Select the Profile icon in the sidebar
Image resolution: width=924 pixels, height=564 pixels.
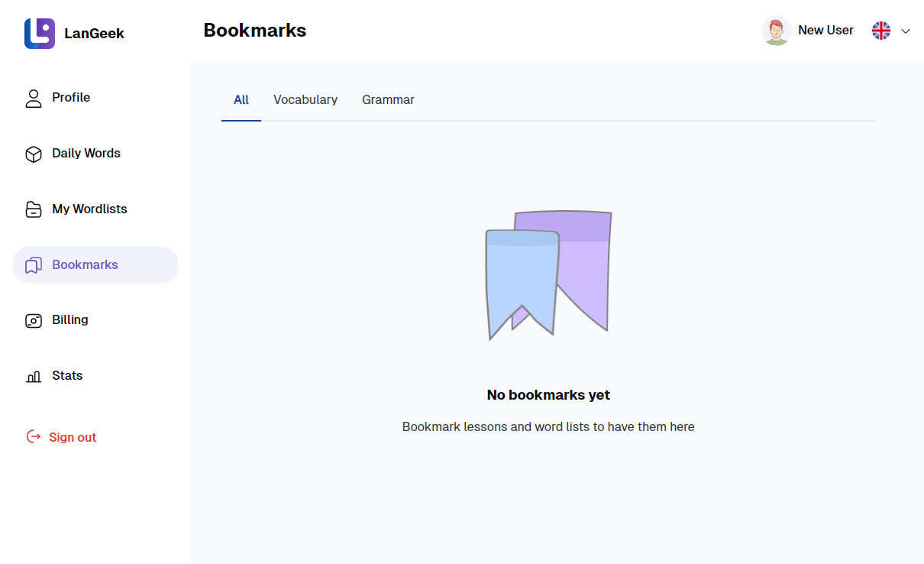point(33,97)
